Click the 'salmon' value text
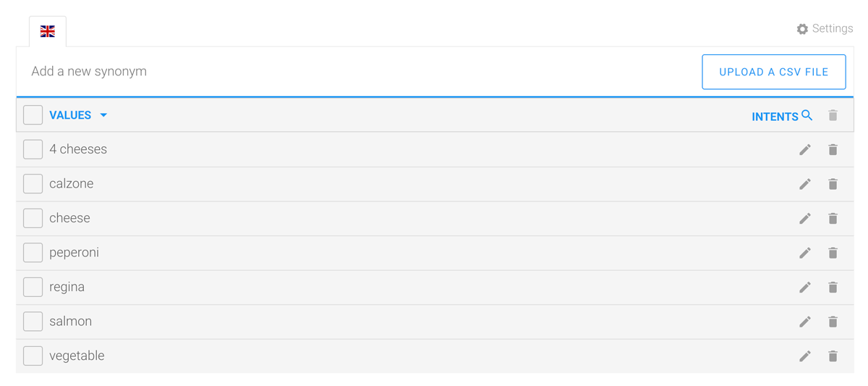This screenshot has width=868, height=386. 70,322
